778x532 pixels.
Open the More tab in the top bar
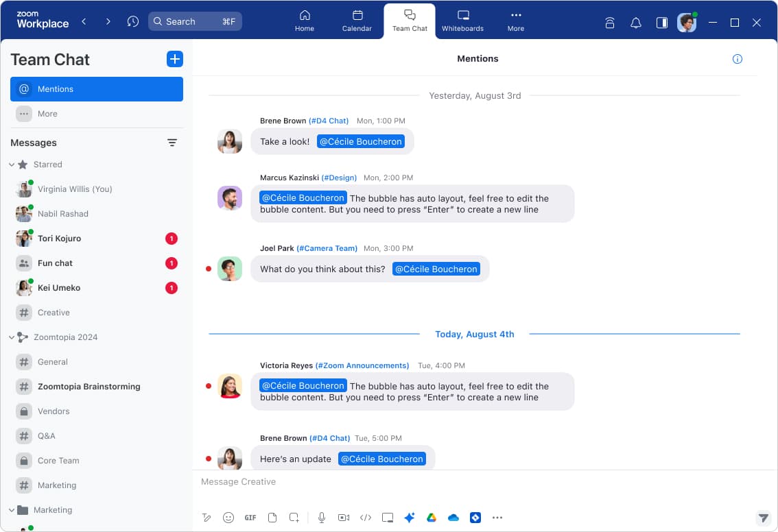pos(515,21)
